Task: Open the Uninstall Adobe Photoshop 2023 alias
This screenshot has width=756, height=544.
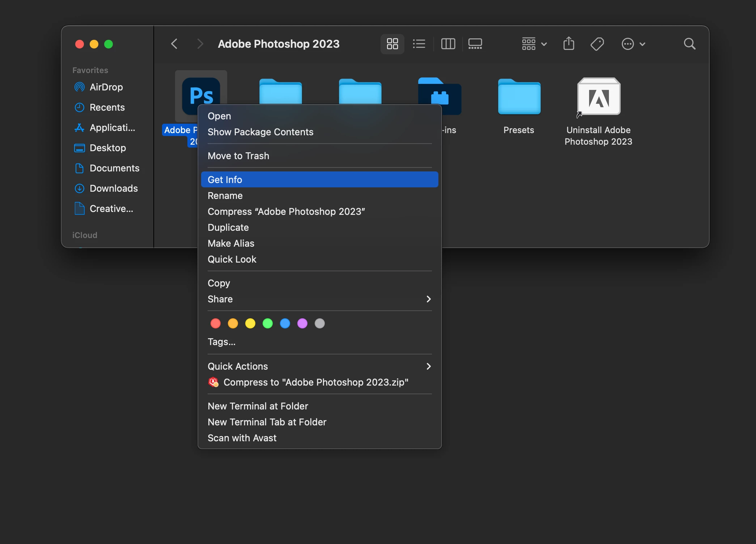Action: click(x=599, y=97)
